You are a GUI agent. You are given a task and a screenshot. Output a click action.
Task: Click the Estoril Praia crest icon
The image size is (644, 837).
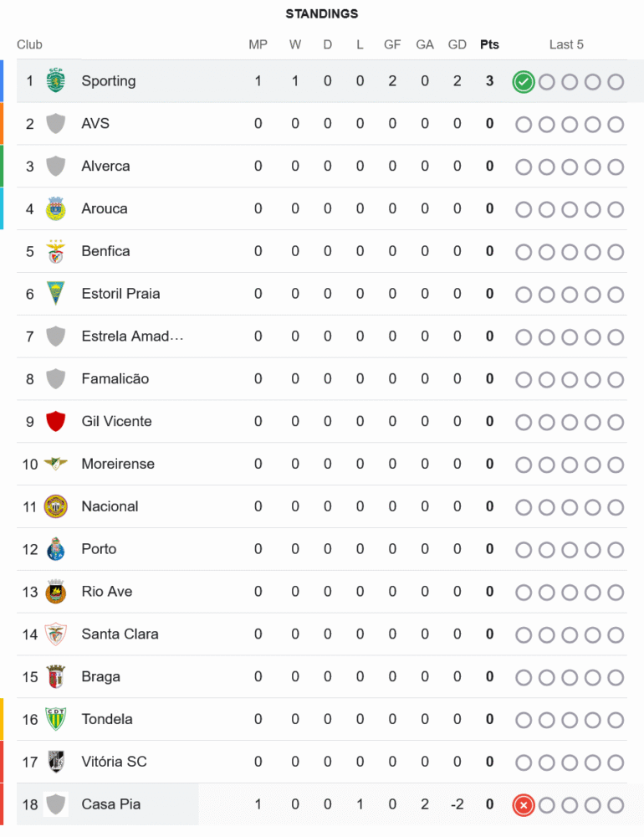point(56,294)
